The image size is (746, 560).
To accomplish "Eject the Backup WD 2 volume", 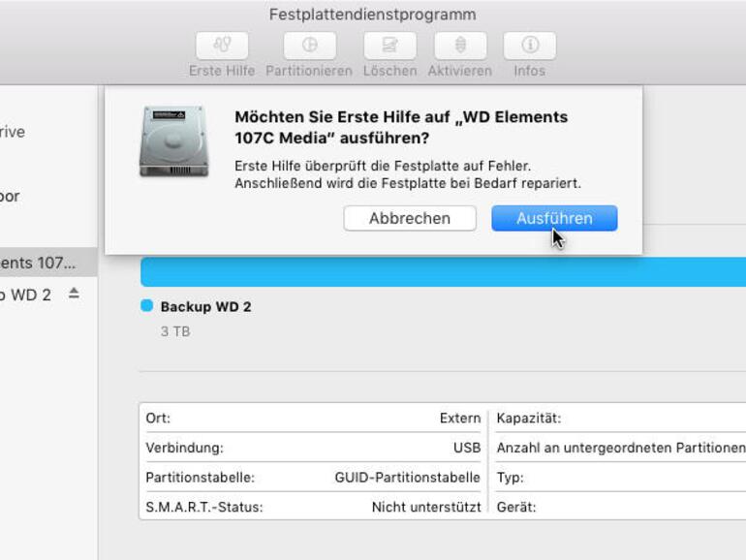I will (x=74, y=294).
